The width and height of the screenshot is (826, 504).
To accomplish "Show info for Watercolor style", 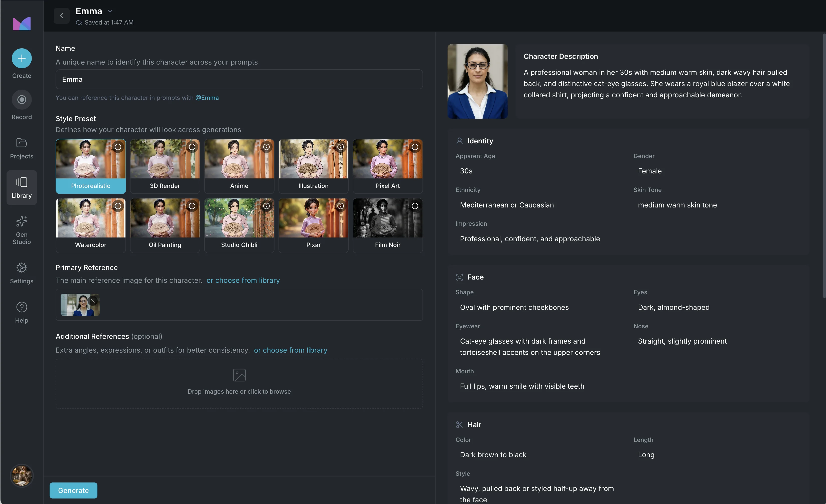I will [118, 206].
